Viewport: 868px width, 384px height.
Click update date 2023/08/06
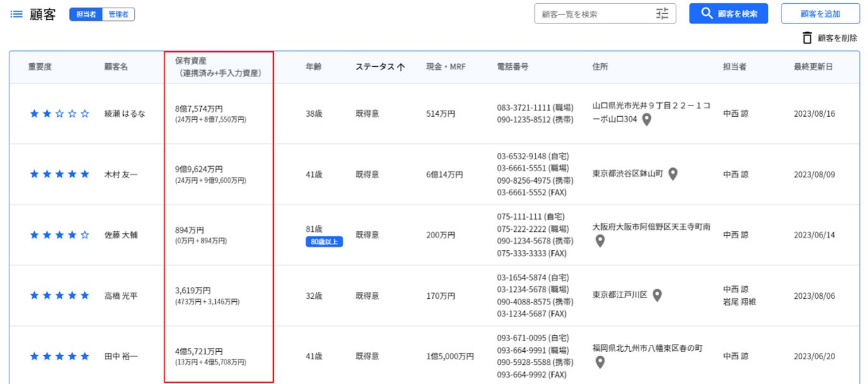coord(814,296)
